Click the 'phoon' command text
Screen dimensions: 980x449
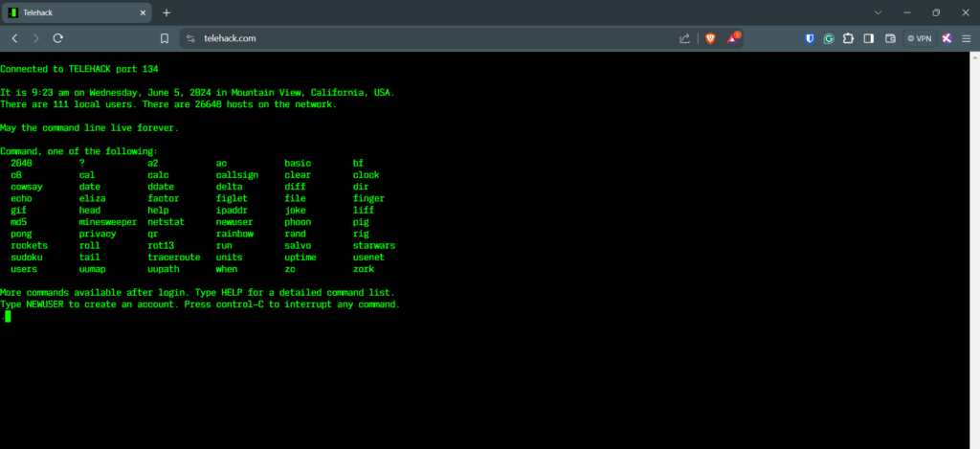298,222
